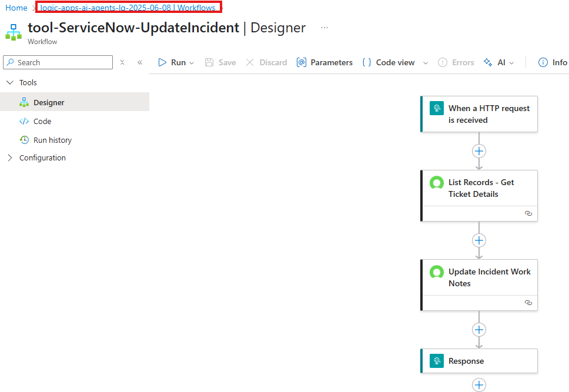The image size is (569, 392).
Task: Click the Save toolbar button
Action: [x=220, y=62]
